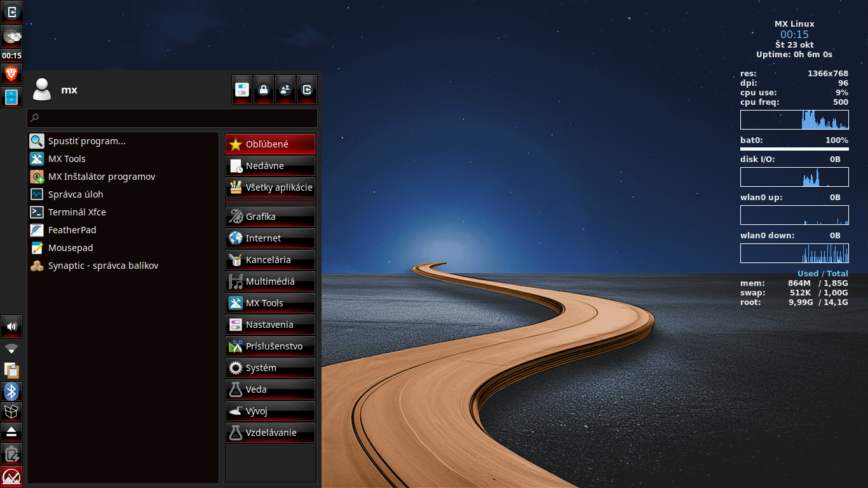
Task: Show the Nedávne recent items
Action: [271, 166]
